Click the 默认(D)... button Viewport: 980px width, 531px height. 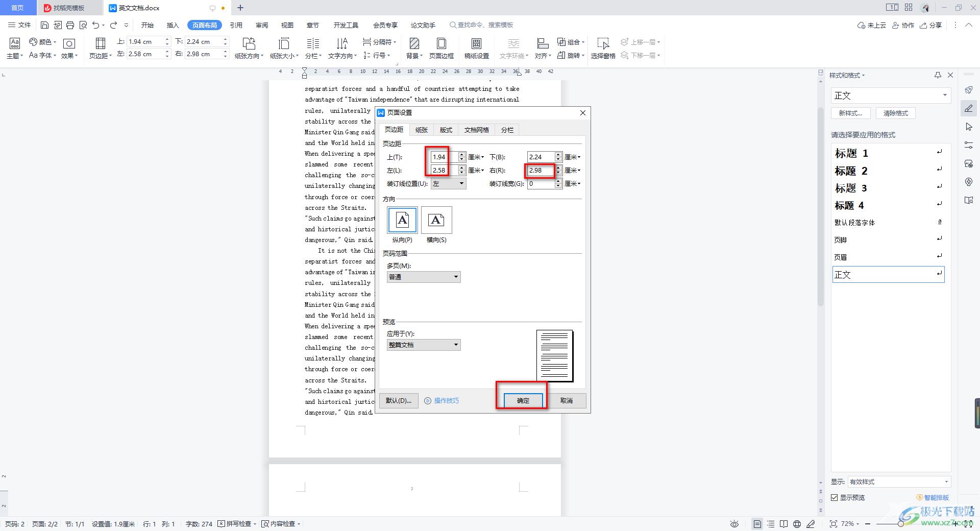399,400
